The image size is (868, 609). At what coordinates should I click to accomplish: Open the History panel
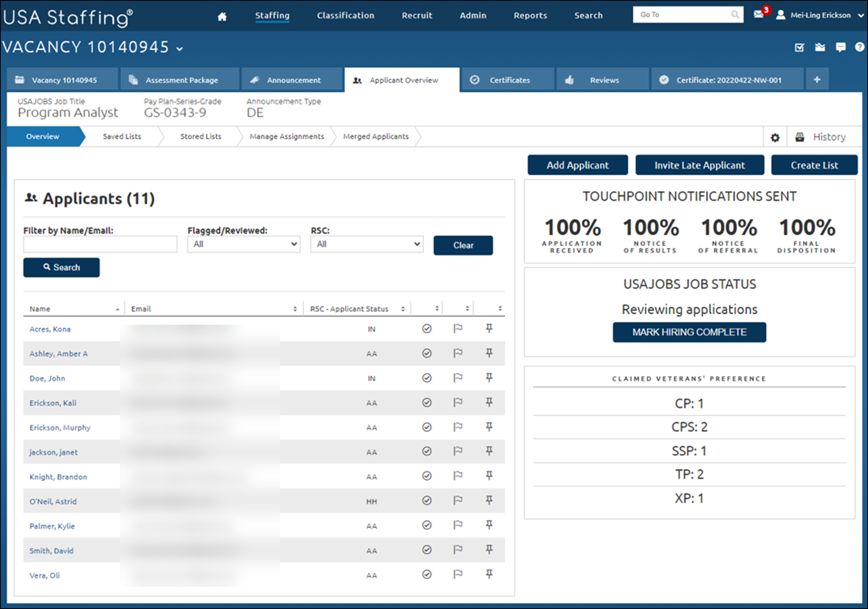point(820,137)
